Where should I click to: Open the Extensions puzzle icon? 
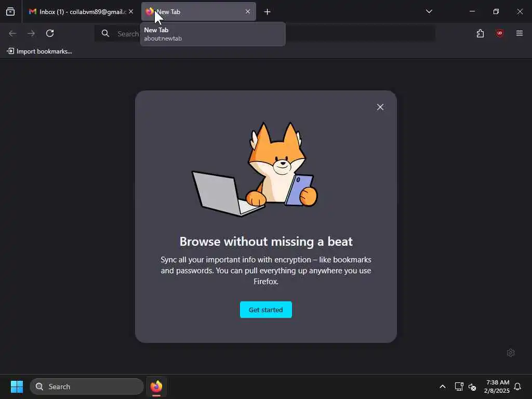(x=480, y=33)
